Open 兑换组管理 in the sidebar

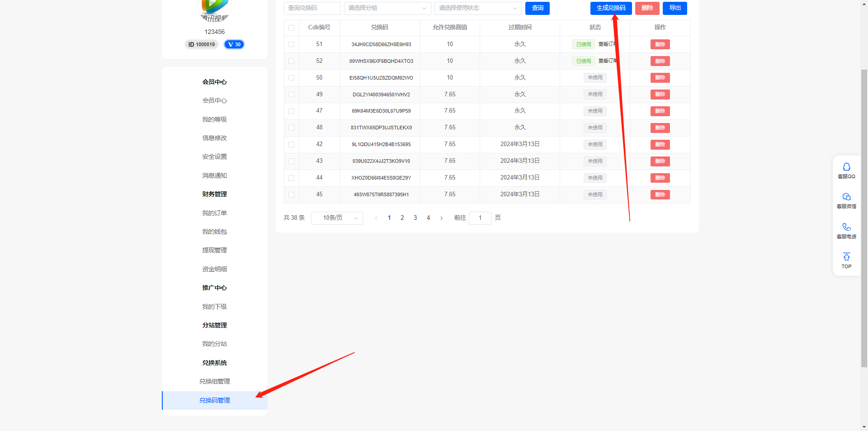click(x=215, y=381)
